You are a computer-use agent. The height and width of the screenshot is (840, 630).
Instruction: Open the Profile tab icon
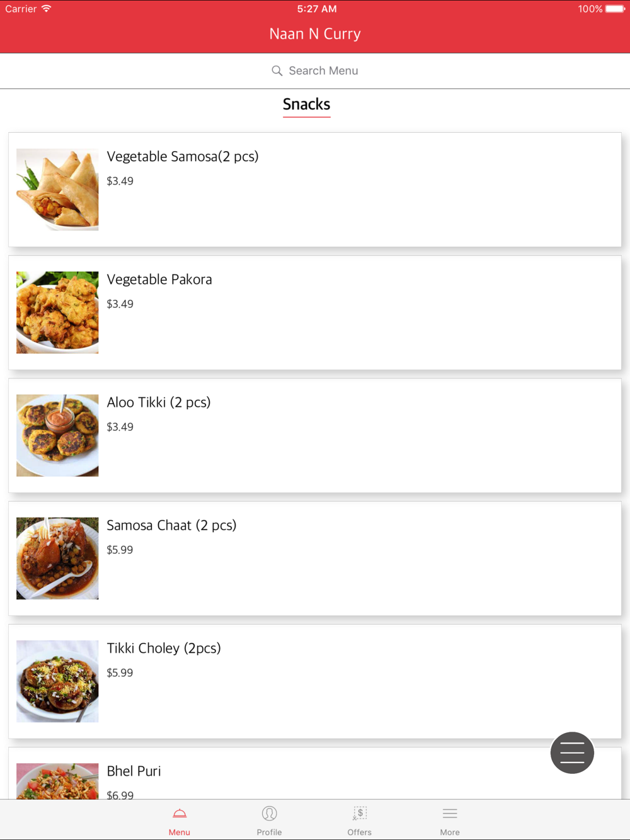[270, 814]
